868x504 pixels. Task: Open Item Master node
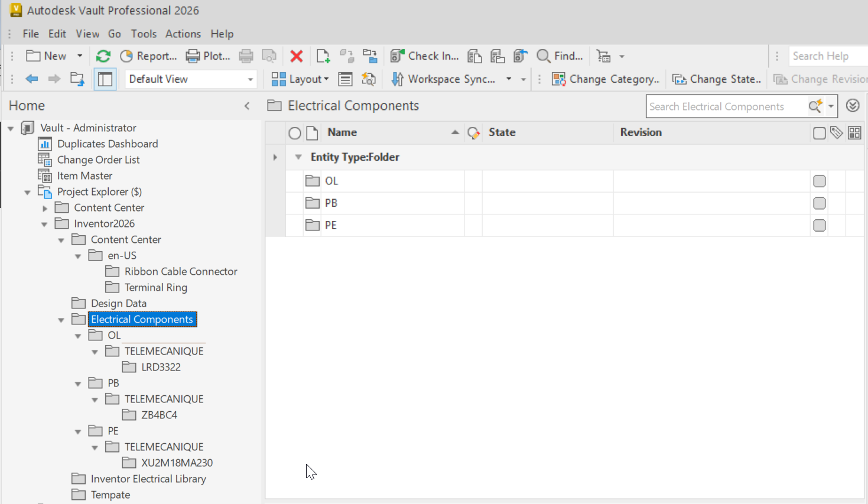click(84, 175)
